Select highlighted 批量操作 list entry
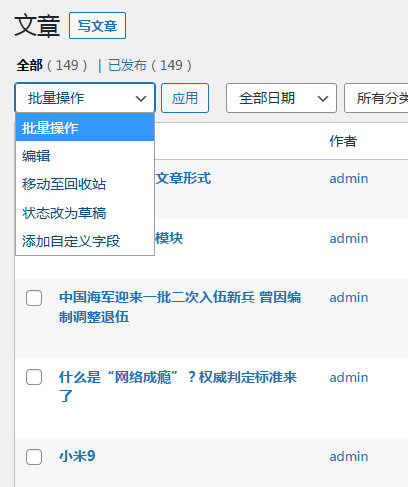408x487 pixels. pyautogui.click(x=85, y=127)
